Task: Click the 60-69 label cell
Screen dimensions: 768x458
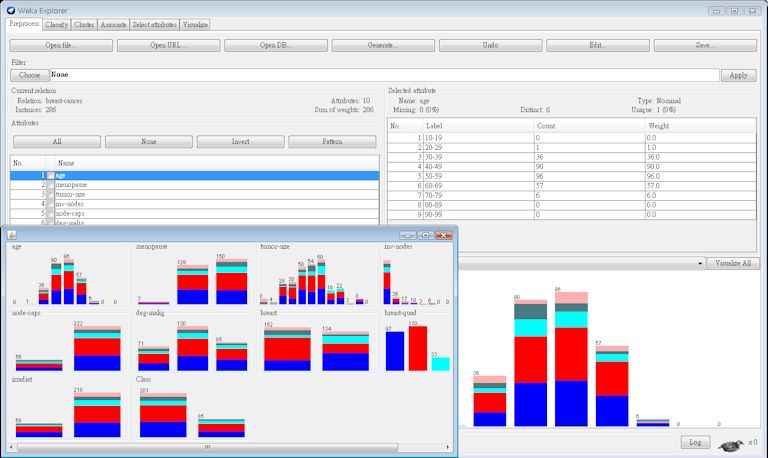Action: 479,186
